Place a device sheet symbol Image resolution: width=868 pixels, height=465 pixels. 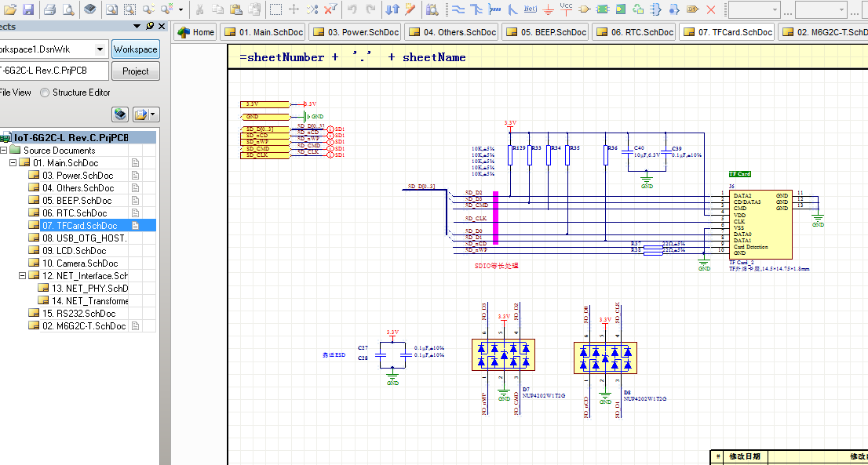click(x=638, y=9)
